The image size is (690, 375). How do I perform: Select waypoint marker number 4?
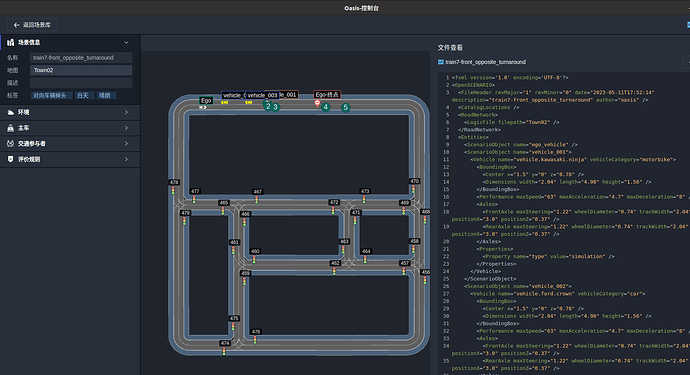click(x=325, y=107)
